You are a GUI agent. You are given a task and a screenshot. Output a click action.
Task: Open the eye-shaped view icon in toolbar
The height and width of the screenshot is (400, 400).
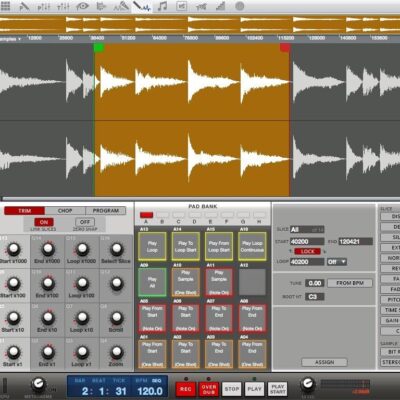[x=82, y=6]
